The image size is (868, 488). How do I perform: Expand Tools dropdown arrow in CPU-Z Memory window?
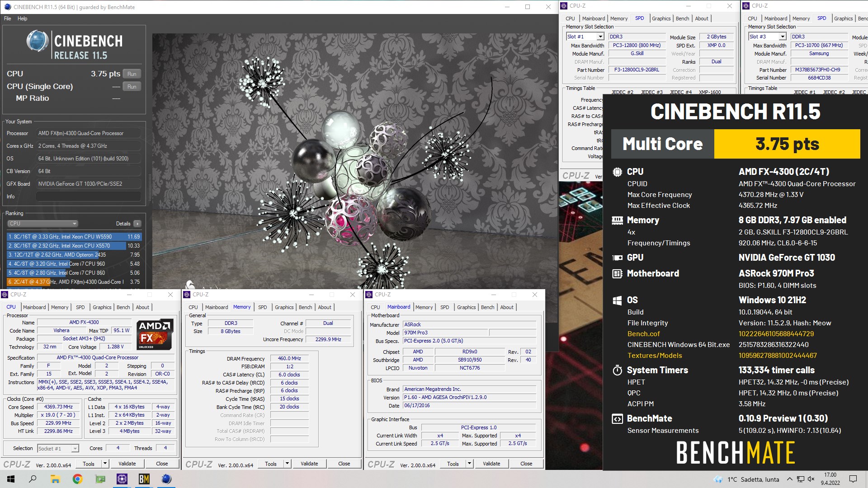pyautogui.click(x=287, y=464)
